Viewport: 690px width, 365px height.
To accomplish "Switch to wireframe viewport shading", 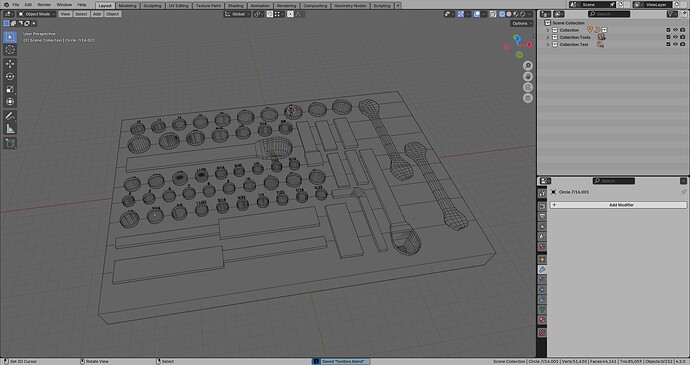I will 502,14.
